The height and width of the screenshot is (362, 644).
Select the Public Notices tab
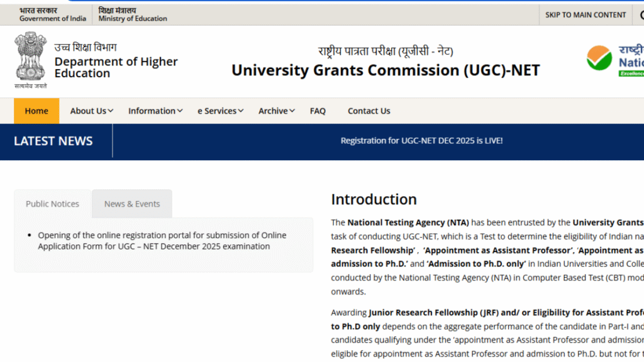click(x=52, y=204)
